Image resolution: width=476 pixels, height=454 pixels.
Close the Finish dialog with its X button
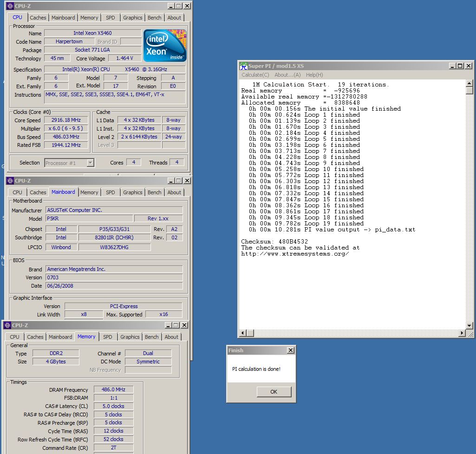(291, 350)
